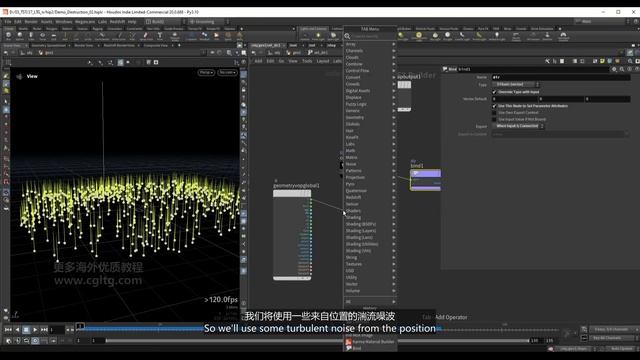Select the Metaball shelf tool
Viewport: 640px width, 360px height.
click(204, 36)
